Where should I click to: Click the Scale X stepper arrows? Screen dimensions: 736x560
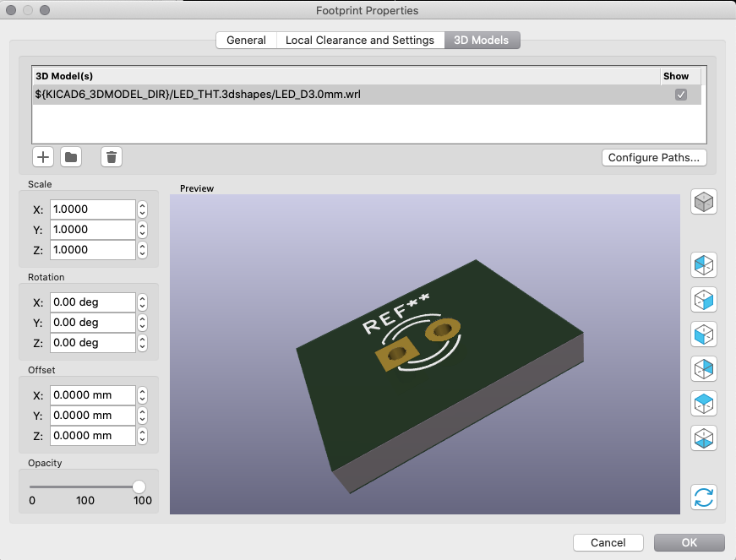[x=143, y=209]
